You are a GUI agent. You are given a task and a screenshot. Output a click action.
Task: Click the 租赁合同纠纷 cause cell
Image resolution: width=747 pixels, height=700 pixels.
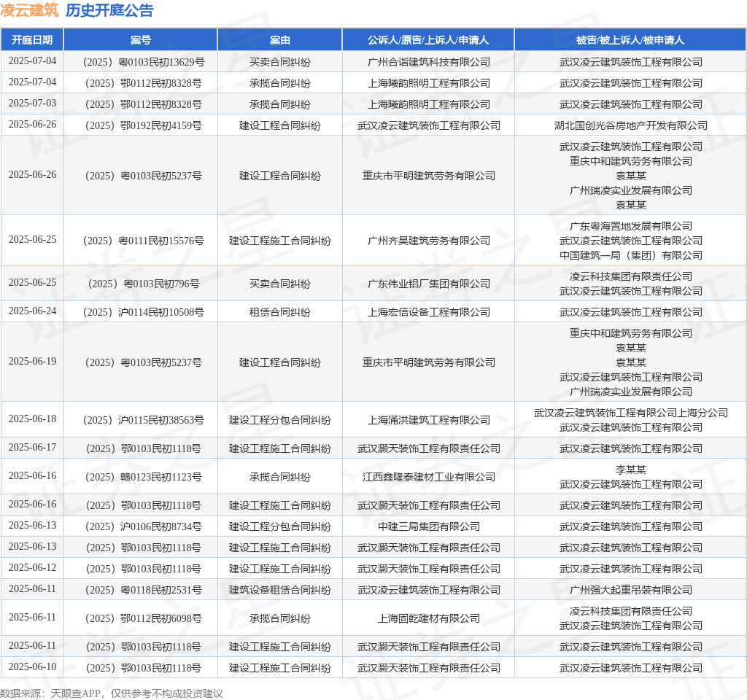(279, 312)
